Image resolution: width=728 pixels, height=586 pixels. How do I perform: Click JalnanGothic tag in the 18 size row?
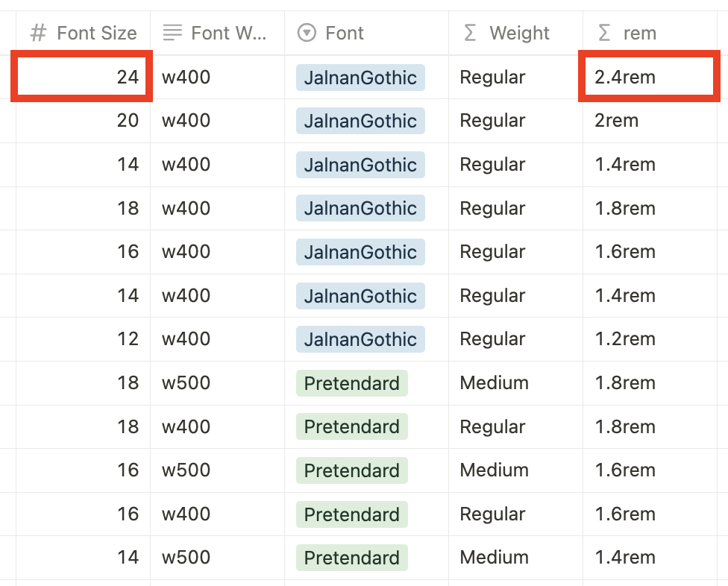pos(360,208)
